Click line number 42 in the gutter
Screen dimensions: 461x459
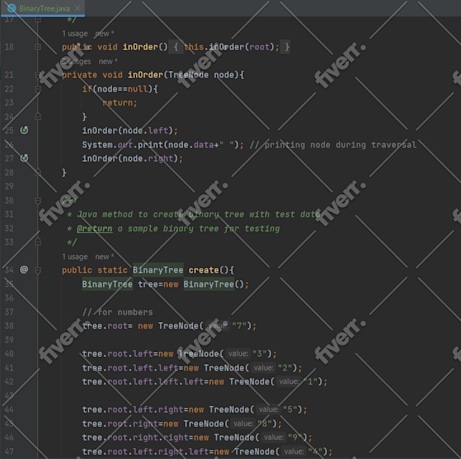click(x=9, y=382)
